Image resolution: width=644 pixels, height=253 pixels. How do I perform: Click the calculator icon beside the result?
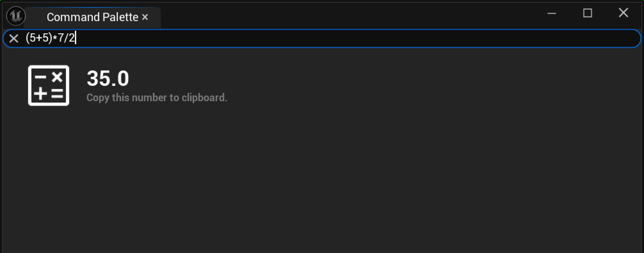[48, 86]
